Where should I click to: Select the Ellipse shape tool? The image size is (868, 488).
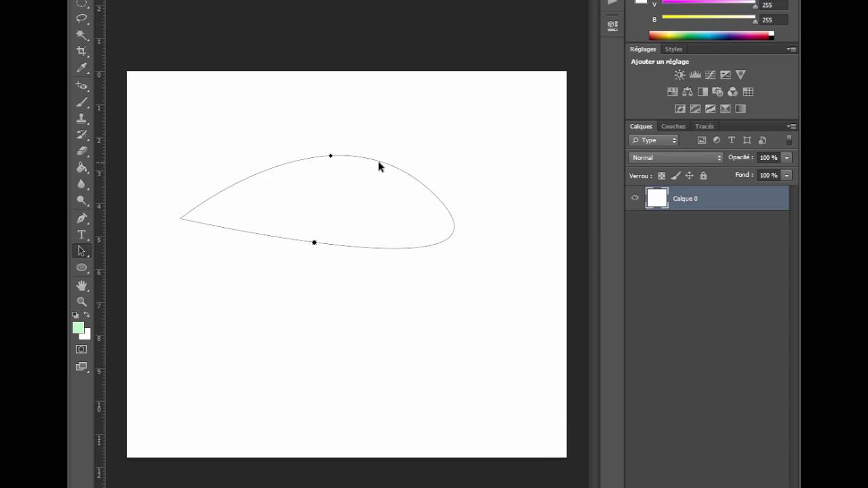(x=81, y=267)
